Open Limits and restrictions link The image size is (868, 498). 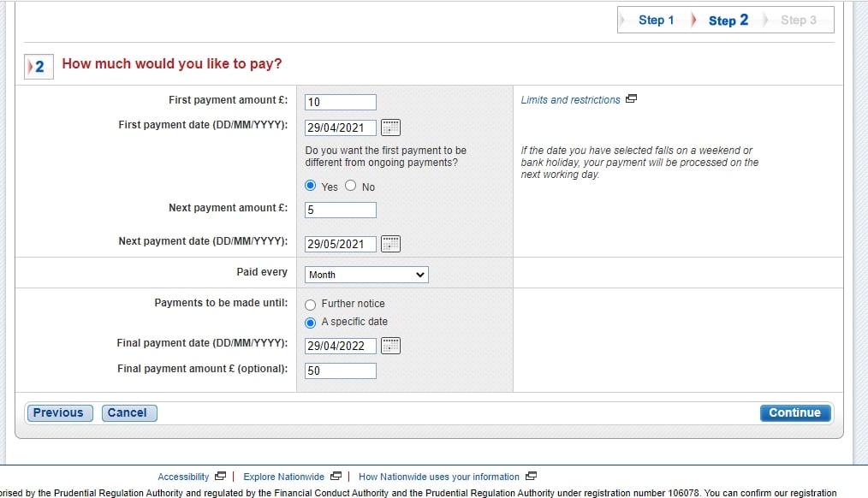coord(570,100)
